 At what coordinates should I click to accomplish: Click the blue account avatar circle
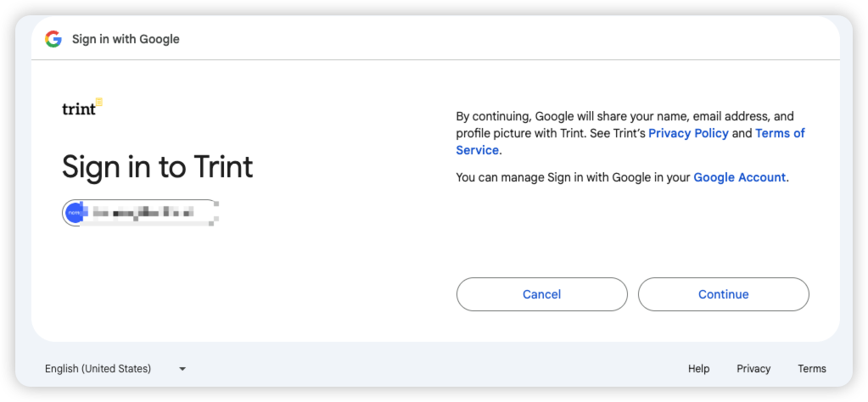(74, 212)
